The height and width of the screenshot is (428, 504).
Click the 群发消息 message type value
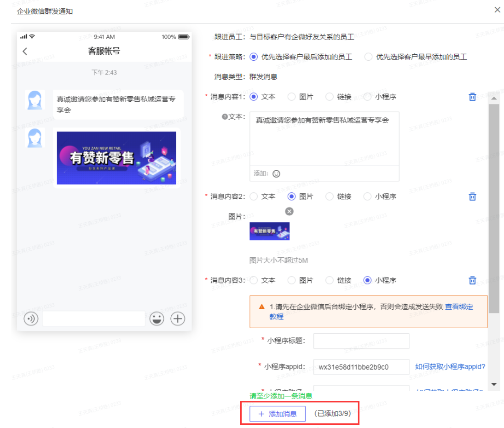click(263, 77)
